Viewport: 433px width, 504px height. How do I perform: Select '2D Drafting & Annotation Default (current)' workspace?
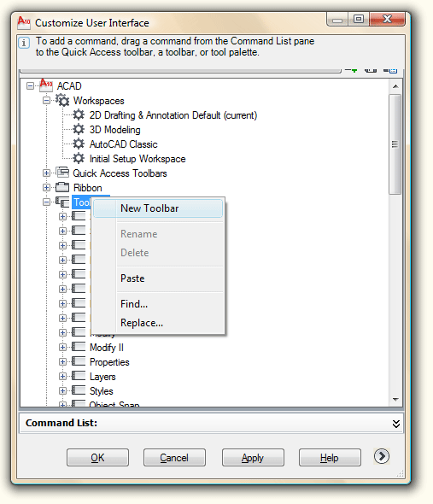(x=173, y=115)
